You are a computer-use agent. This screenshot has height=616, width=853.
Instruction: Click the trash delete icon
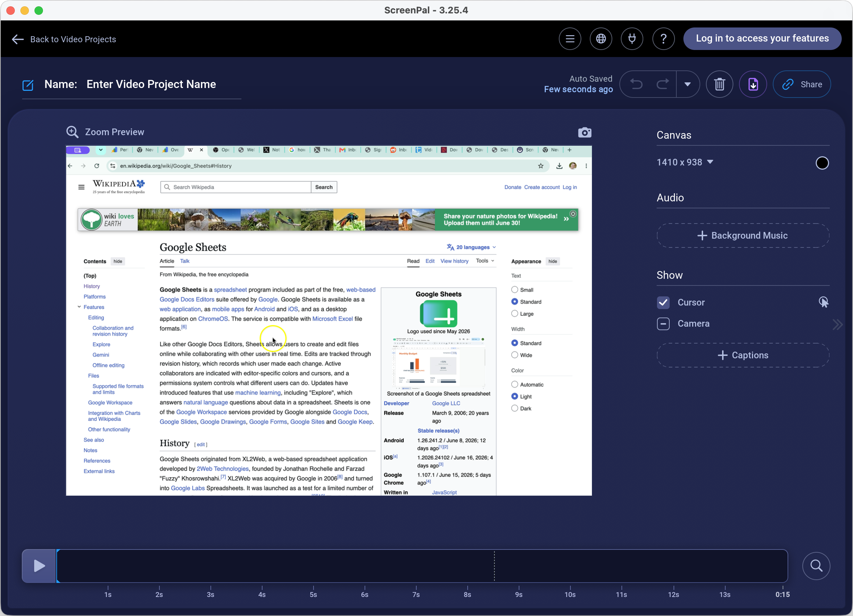[x=720, y=84]
